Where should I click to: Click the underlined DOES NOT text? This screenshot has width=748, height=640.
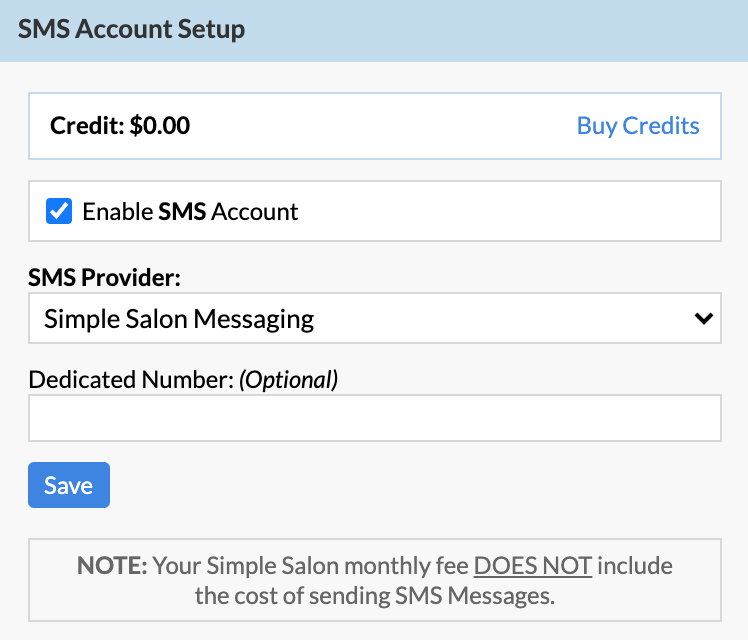click(533, 566)
